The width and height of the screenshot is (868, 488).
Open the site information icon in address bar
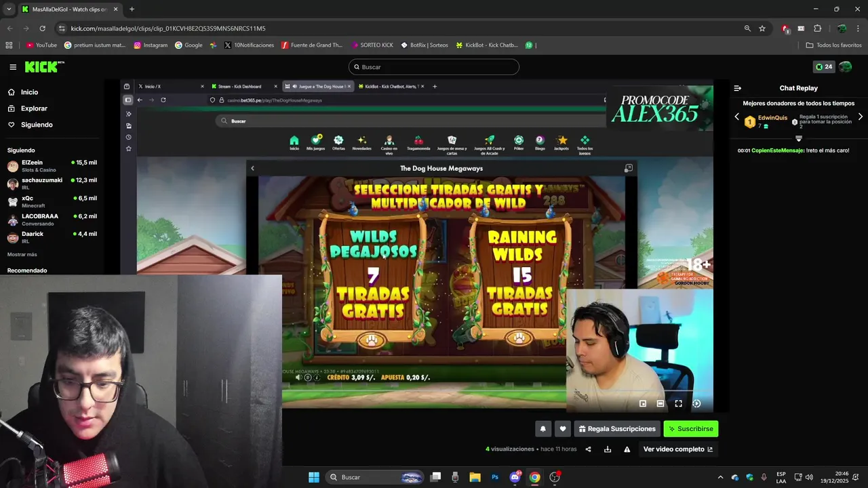62,28
